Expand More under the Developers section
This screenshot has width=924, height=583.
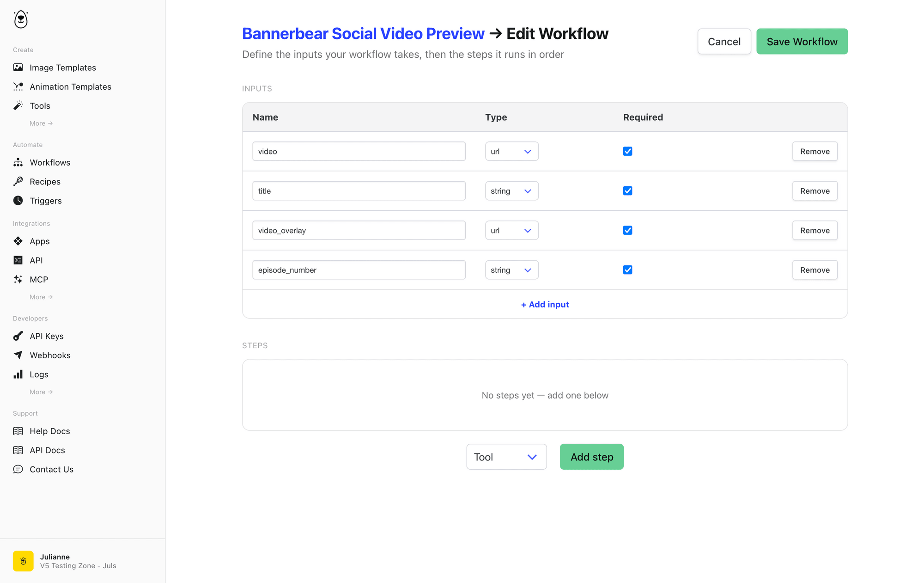point(41,392)
